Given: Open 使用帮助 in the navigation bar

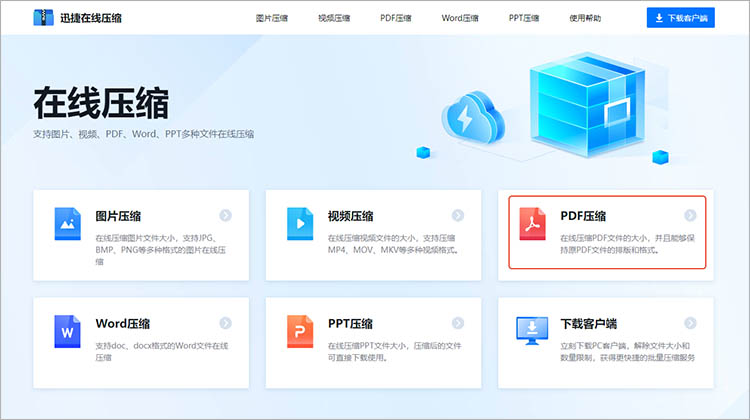Looking at the screenshot, I should 586,18.
